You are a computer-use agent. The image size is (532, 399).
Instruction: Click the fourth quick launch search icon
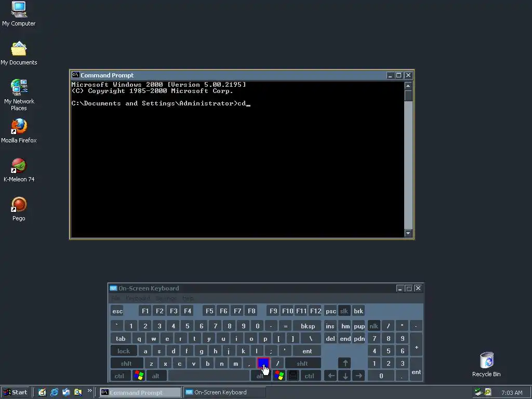click(78, 392)
